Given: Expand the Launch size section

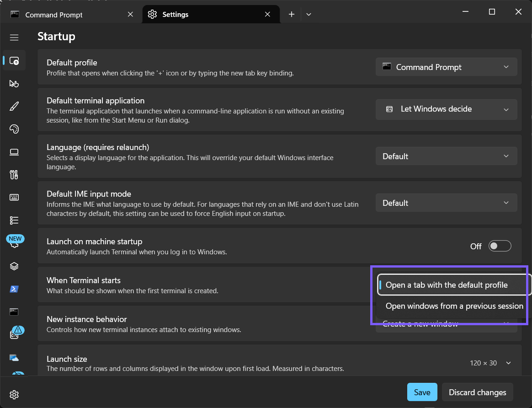Looking at the screenshot, I should point(508,363).
